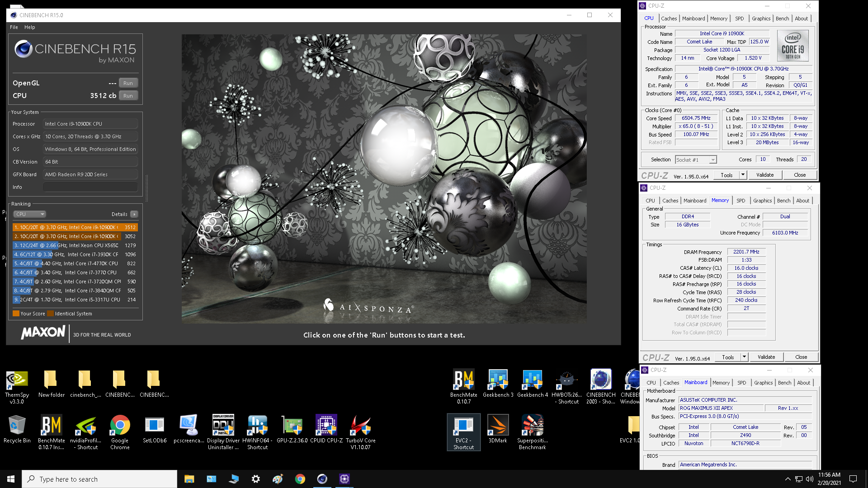
Task: Open the New folder desktop icon
Action: pos(51,384)
